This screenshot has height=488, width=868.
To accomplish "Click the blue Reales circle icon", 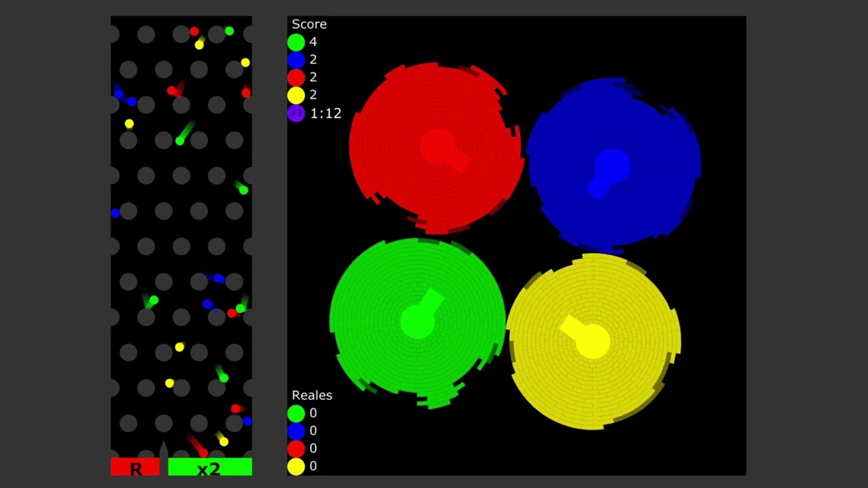I will coord(296,431).
